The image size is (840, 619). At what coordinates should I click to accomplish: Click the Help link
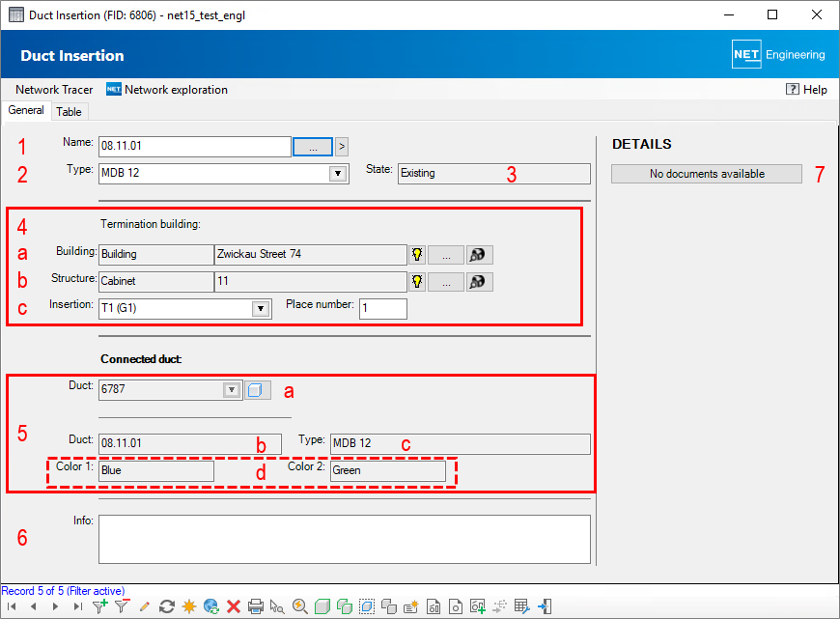click(807, 90)
